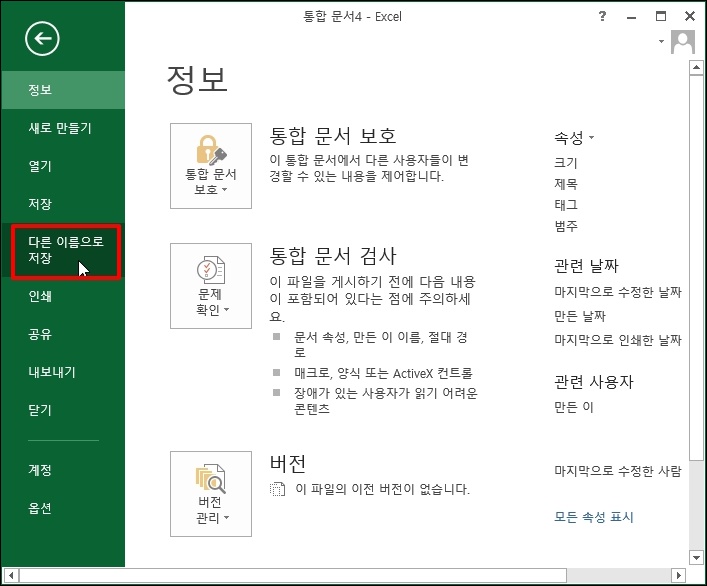Select 내보내기 in the sidebar
707x586 pixels.
[x=63, y=372]
